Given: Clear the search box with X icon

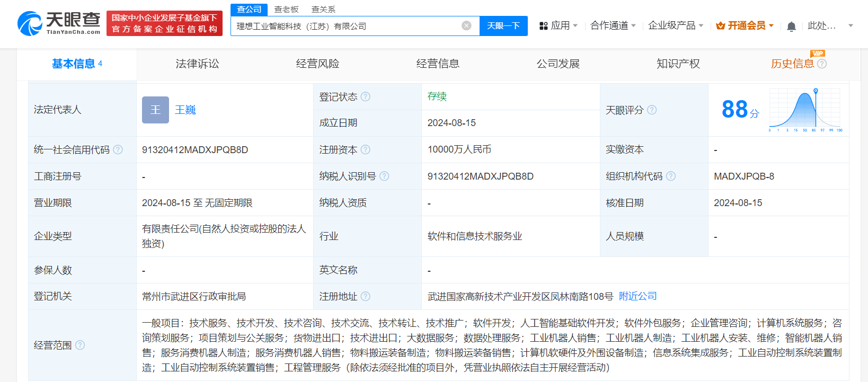Looking at the screenshot, I should click(x=466, y=25).
